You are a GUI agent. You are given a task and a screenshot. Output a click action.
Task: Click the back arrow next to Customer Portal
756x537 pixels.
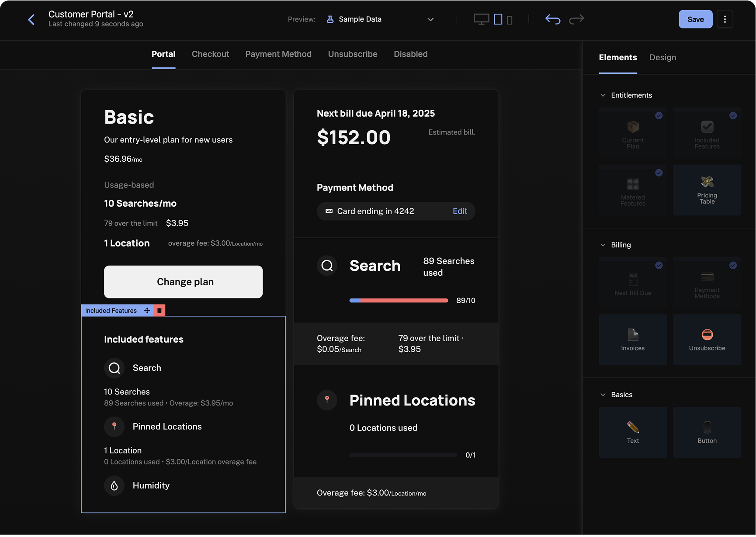pyautogui.click(x=31, y=19)
